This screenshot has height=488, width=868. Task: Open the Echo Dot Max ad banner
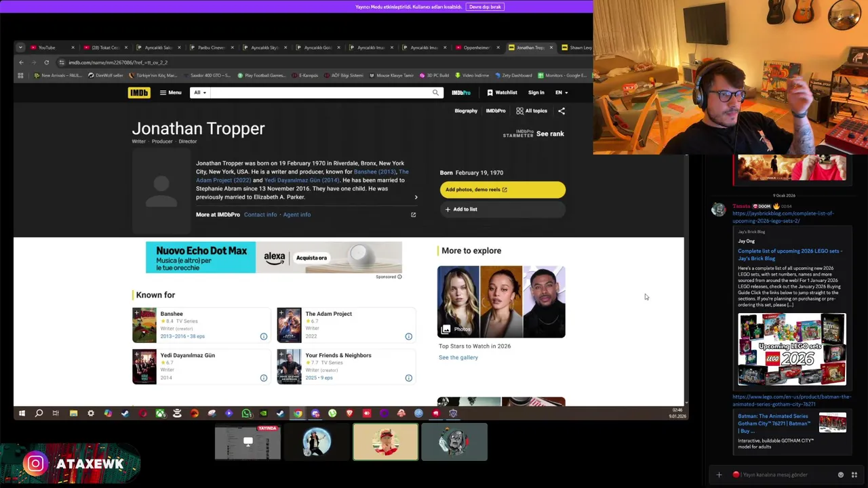[x=274, y=258]
